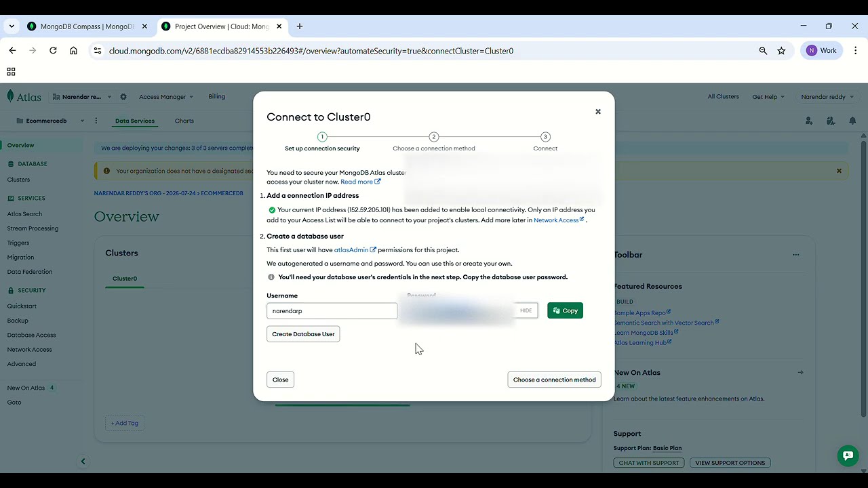This screenshot has width=868, height=488.
Task: Click Choose a connection method button
Action: pyautogui.click(x=554, y=380)
